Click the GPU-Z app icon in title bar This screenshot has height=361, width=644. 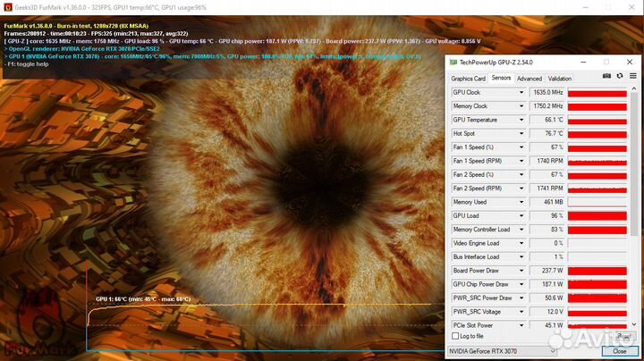[x=453, y=63]
